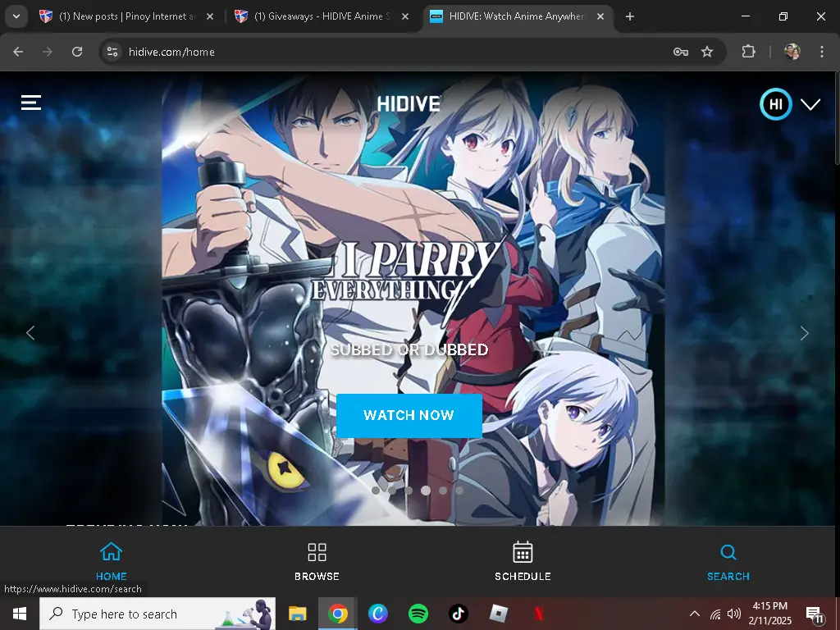This screenshot has width=840, height=630.
Task: Click the HIDIVE logo on the banner
Action: [409, 104]
